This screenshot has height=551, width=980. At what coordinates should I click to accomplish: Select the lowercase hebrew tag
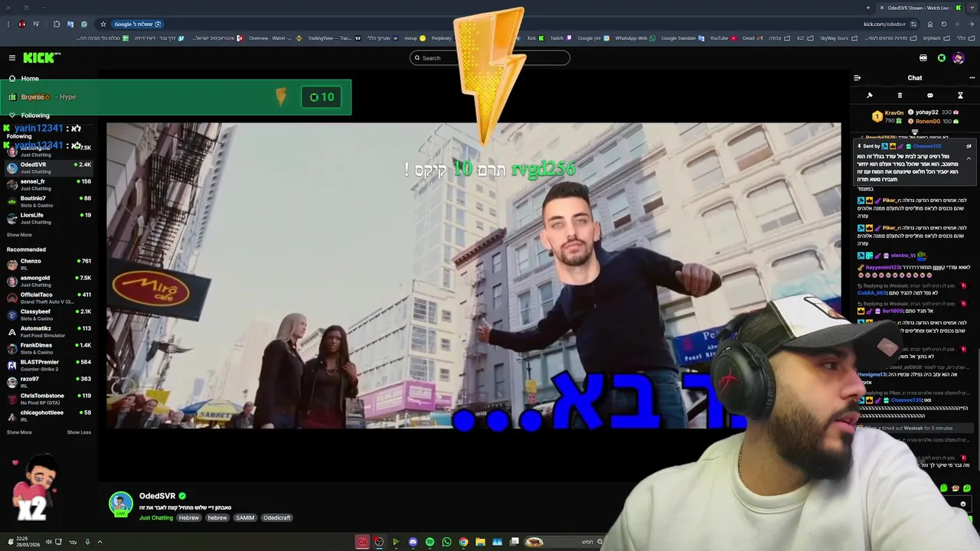click(217, 518)
